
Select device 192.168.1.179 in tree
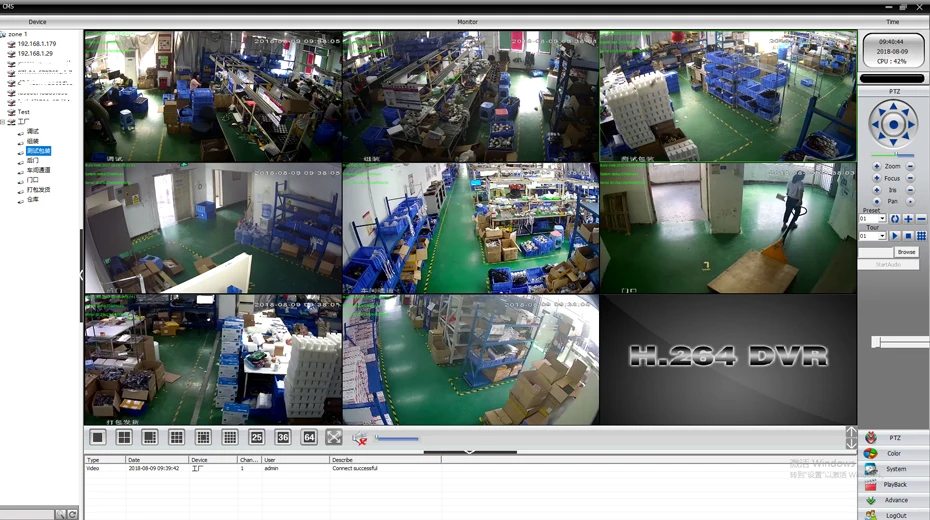[x=37, y=44]
